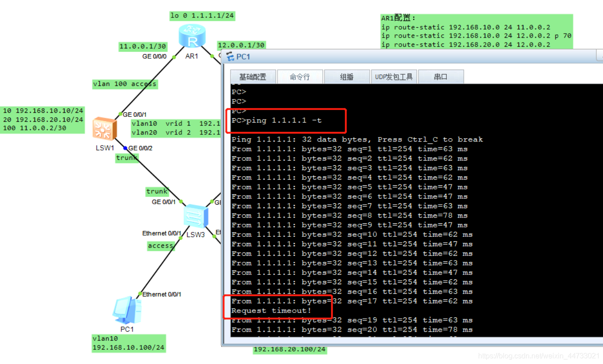Click the seq=20 ping reply line
Image resolution: width=603 pixels, height=364 pixels.
pos(352,330)
